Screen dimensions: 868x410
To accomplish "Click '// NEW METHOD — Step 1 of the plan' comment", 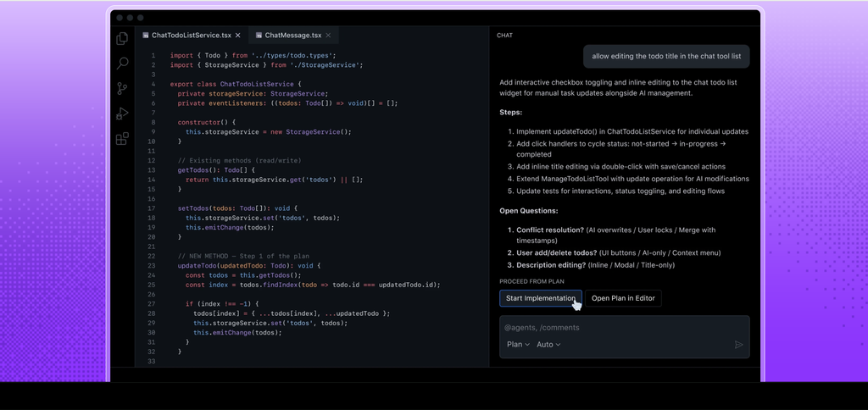I will pos(243,256).
